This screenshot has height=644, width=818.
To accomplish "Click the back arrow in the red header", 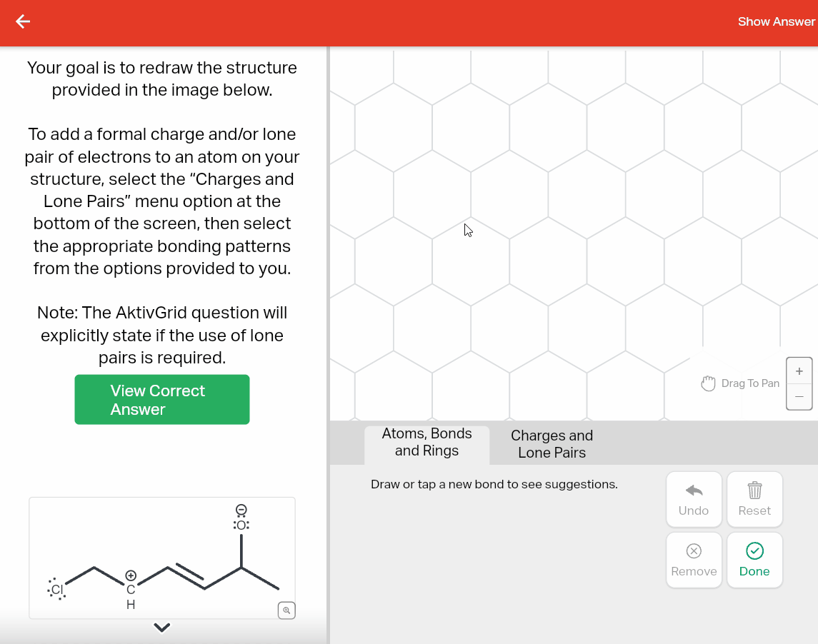I will (22, 21).
